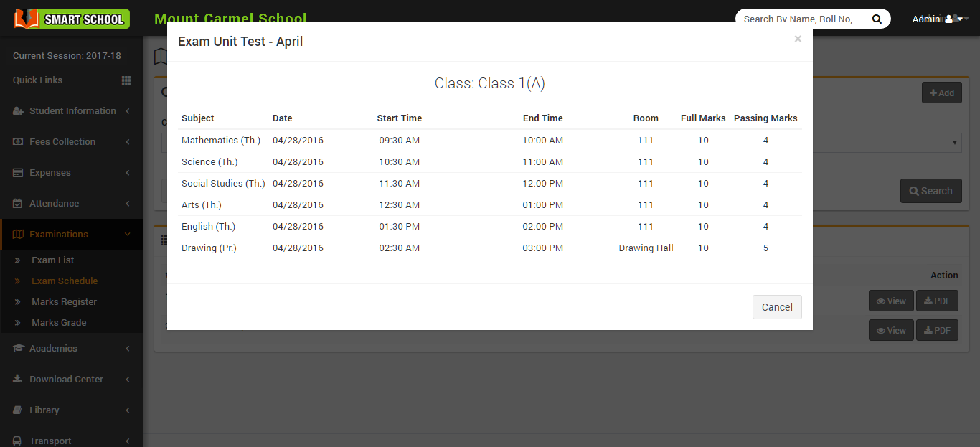Image resolution: width=980 pixels, height=447 pixels.
Task: Expand the Fees Collection chevron
Action: point(128,142)
